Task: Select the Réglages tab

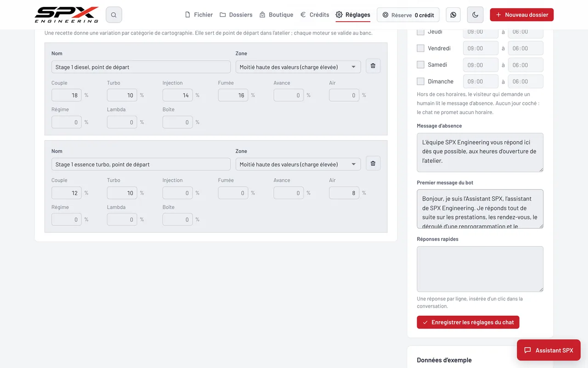Action: pyautogui.click(x=353, y=15)
